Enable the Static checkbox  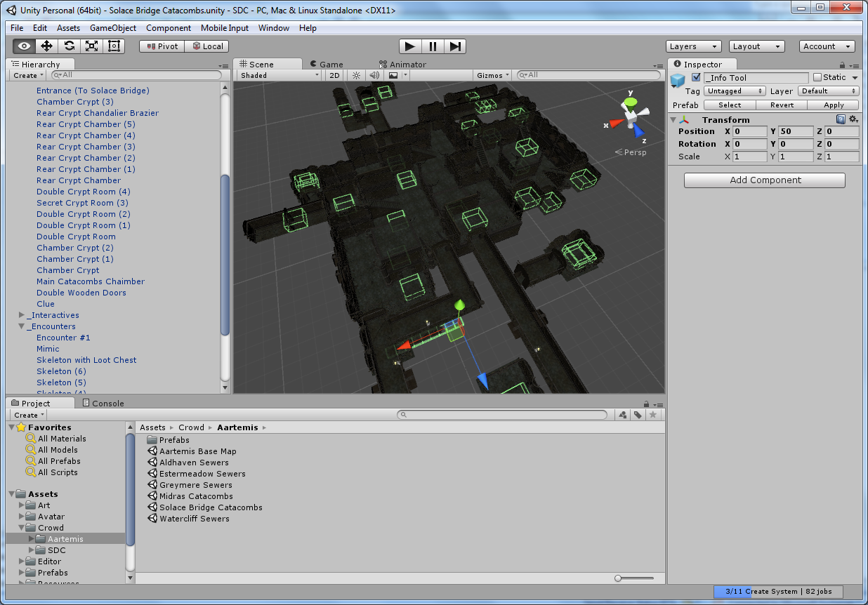pyautogui.click(x=817, y=77)
